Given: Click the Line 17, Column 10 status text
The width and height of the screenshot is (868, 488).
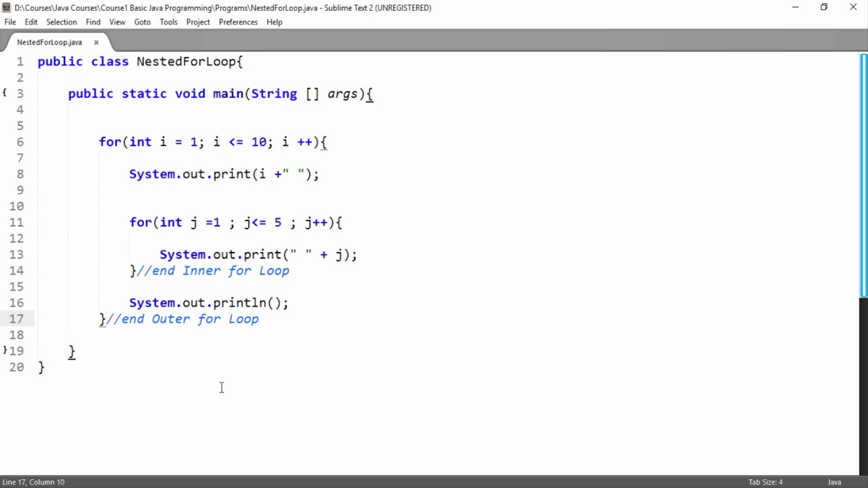Looking at the screenshot, I should pyautogui.click(x=33, y=482).
